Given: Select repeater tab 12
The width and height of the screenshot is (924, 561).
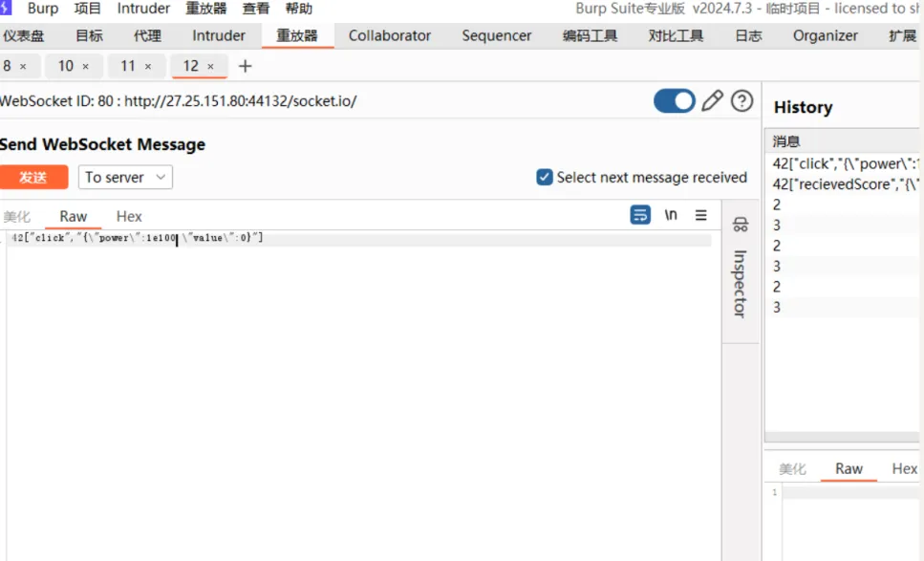Looking at the screenshot, I should [190, 66].
